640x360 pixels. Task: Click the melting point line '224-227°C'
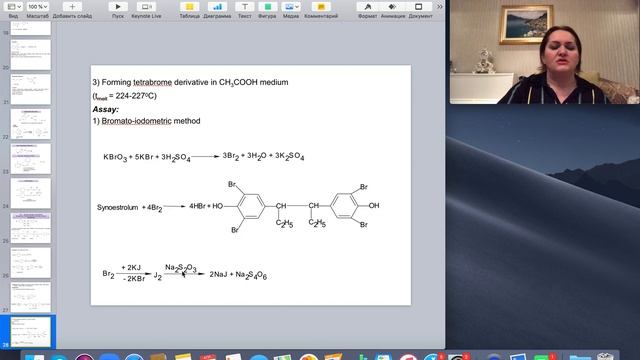coord(124,96)
